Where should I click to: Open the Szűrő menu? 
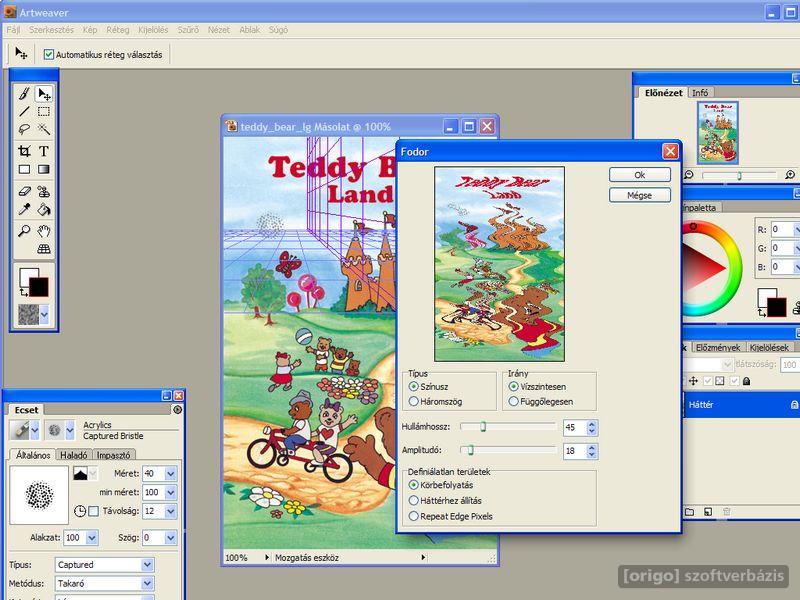(x=188, y=30)
